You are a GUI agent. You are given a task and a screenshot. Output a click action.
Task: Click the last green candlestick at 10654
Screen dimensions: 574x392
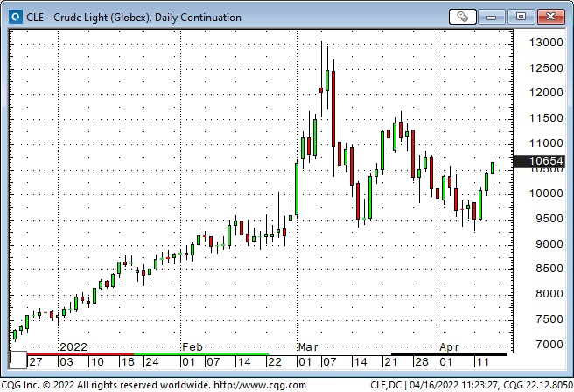pos(493,171)
